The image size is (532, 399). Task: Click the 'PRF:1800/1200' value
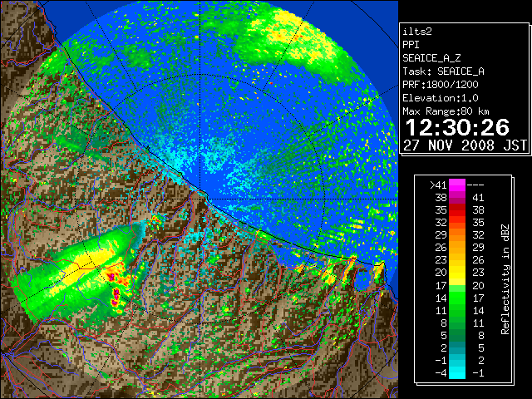click(440, 85)
